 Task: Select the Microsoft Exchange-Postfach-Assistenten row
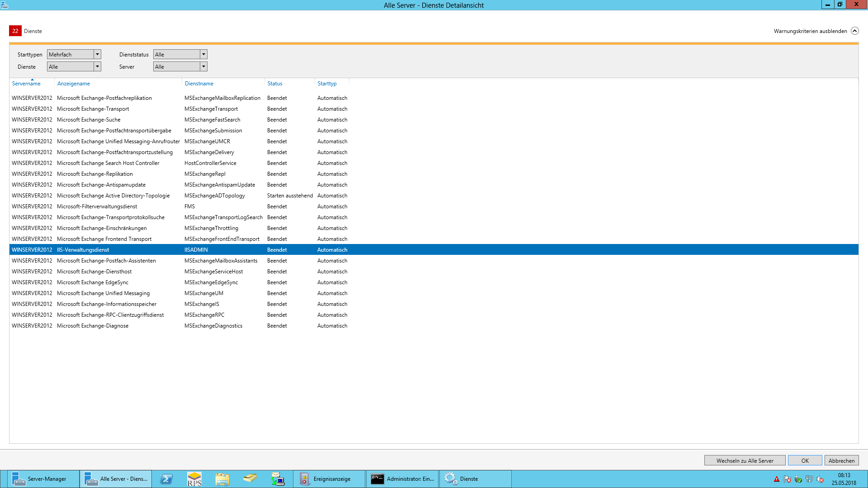[434, 261]
